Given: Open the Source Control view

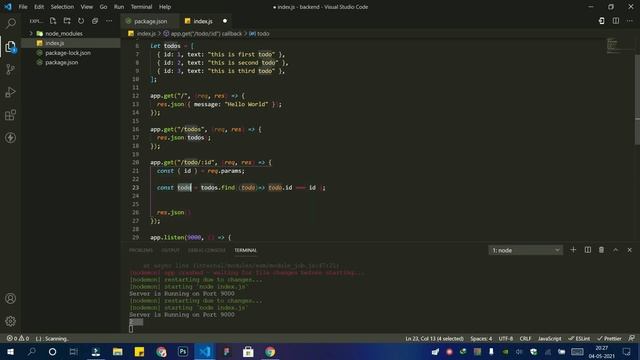Looking at the screenshot, I should click(x=11, y=69).
